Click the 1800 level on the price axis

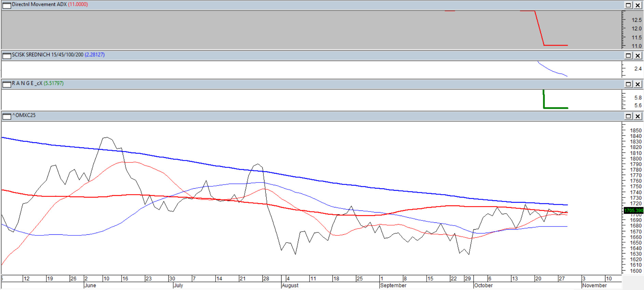635,159
